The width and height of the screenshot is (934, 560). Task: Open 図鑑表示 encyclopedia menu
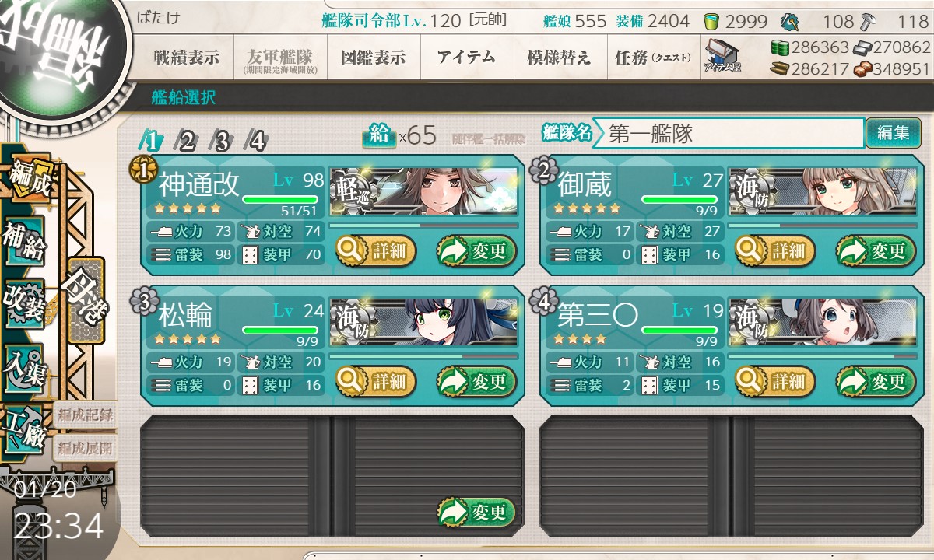(x=374, y=58)
